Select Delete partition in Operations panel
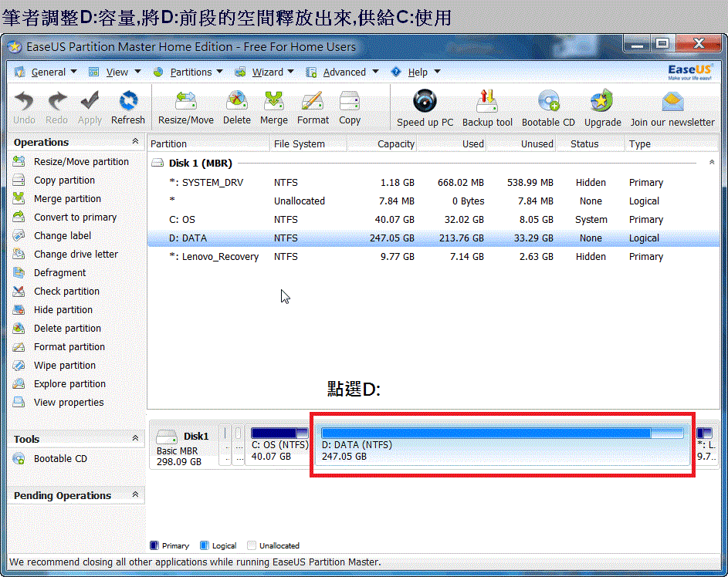The height and width of the screenshot is (577, 728). [x=56, y=329]
